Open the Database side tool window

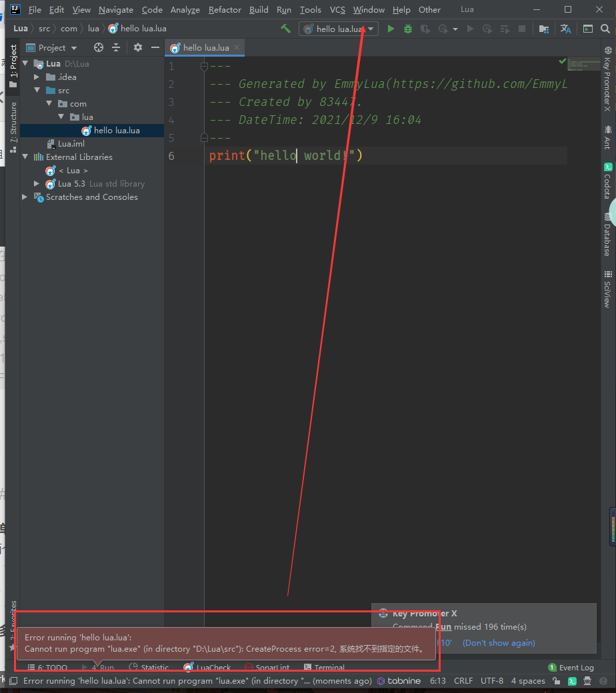coord(607,235)
